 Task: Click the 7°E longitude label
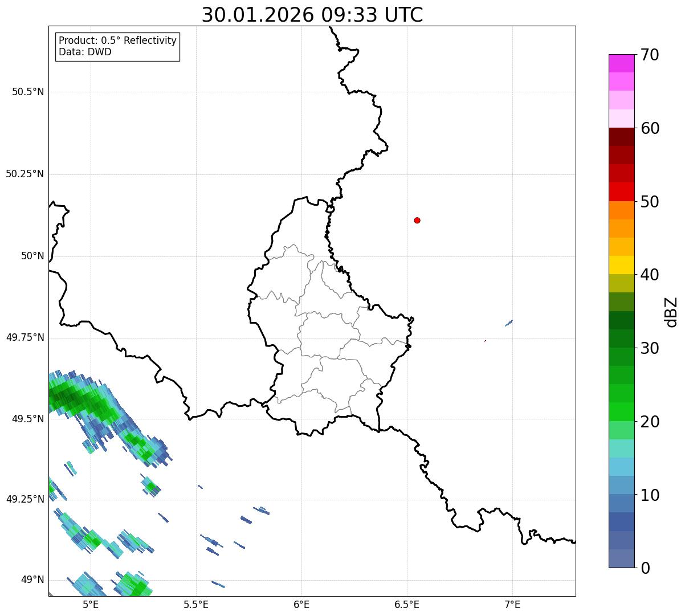pos(512,605)
